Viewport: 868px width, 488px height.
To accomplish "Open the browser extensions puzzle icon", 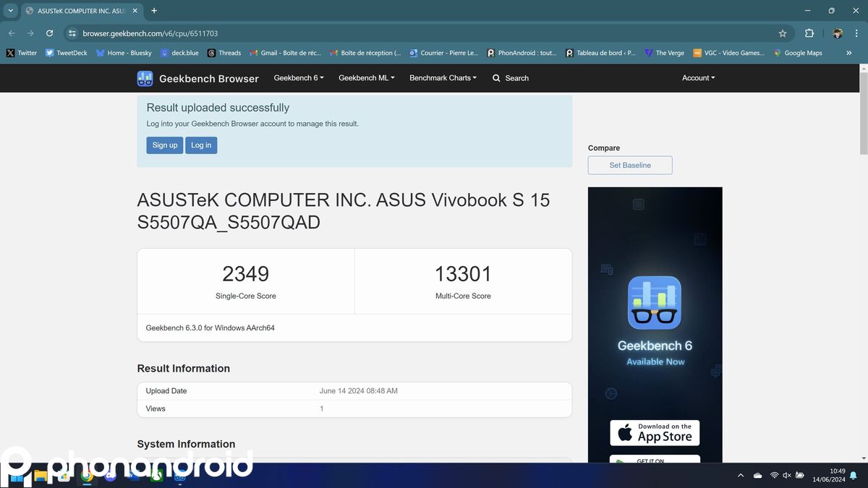I will 809,33.
